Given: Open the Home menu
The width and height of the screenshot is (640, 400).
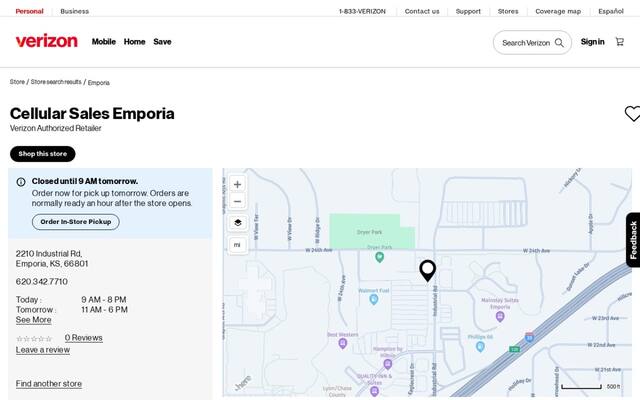Looking at the screenshot, I should [134, 42].
